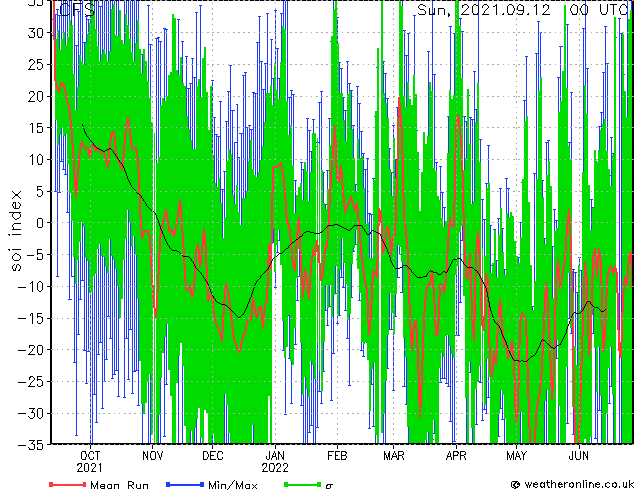Click the 25 value on y-axis

(x=36, y=64)
